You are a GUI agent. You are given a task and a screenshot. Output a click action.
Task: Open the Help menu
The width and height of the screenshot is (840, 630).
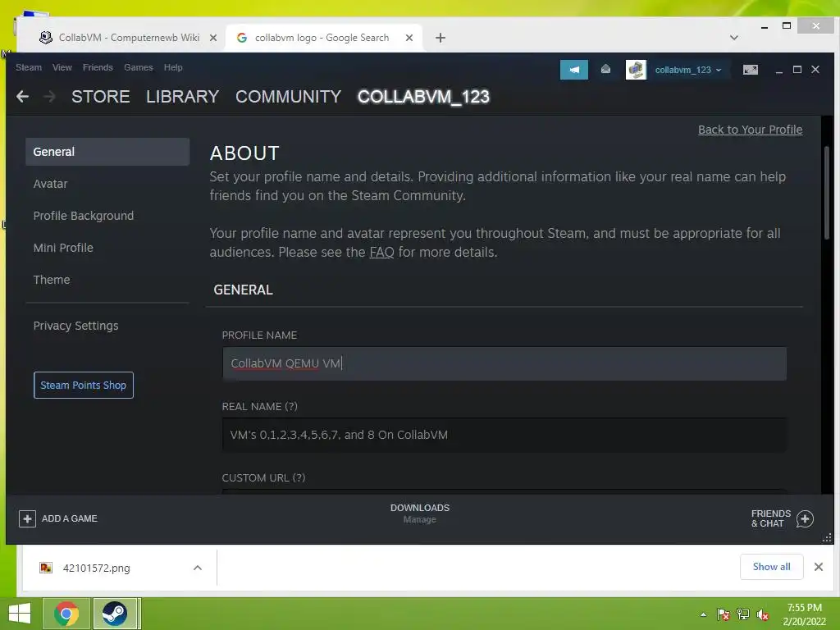[173, 67]
